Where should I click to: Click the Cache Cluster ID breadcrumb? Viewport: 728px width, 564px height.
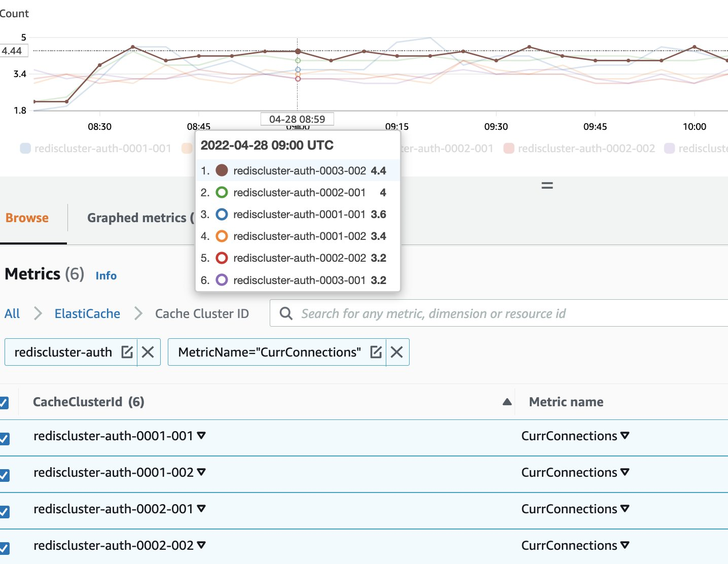pos(202,313)
